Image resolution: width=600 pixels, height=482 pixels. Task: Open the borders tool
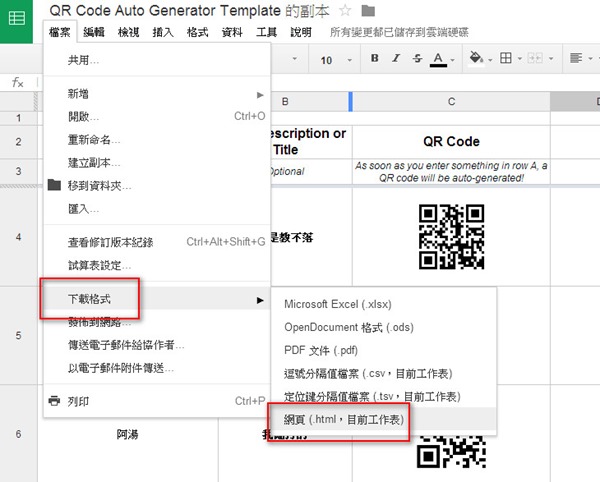click(505, 58)
